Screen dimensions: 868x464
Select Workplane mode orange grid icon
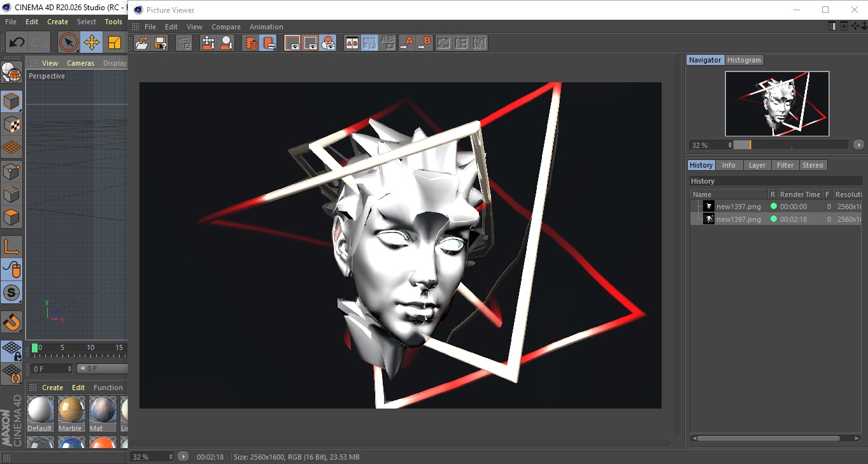coord(11,147)
